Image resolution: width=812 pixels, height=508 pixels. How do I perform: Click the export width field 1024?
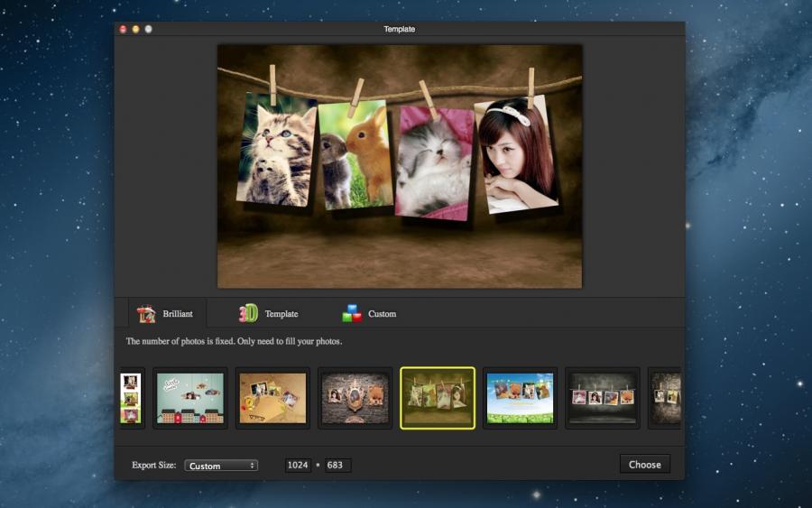click(298, 466)
